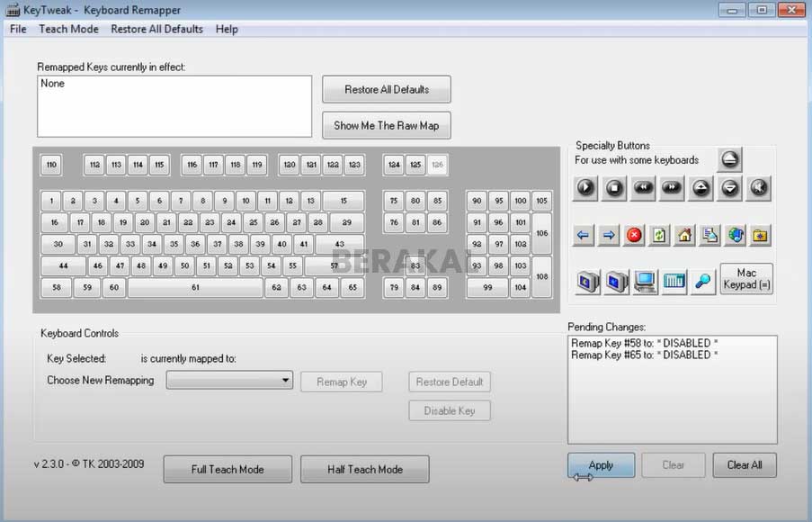Click the yellow Favorites folder button
The width and height of the screenshot is (812, 522).
coord(760,235)
